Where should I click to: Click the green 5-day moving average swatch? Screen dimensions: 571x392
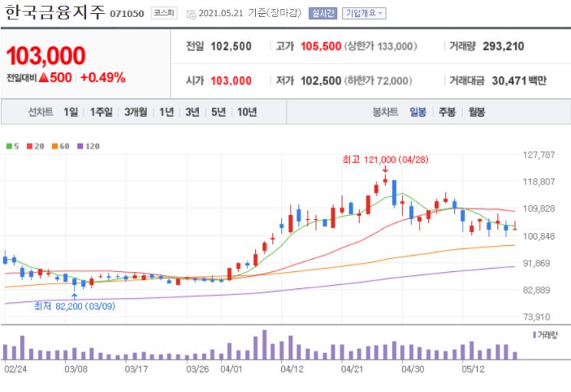9,146
